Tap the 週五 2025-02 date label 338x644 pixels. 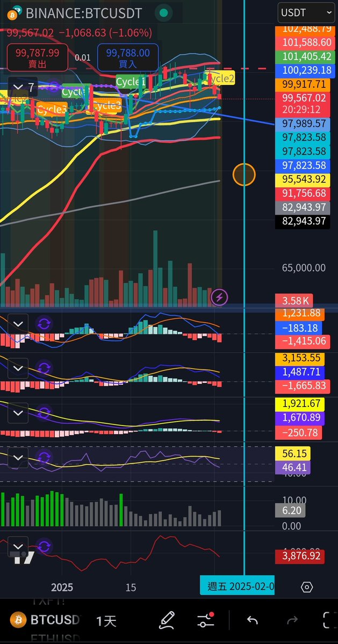tap(238, 586)
